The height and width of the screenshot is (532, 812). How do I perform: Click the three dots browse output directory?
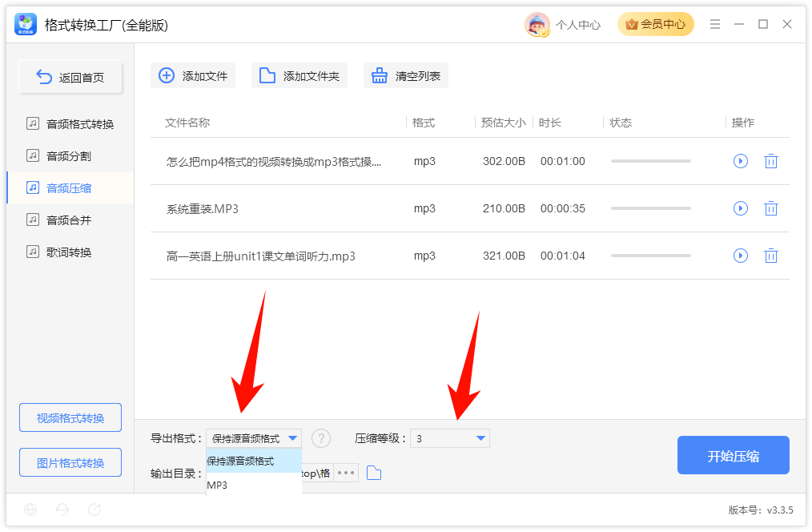click(346, 473)
